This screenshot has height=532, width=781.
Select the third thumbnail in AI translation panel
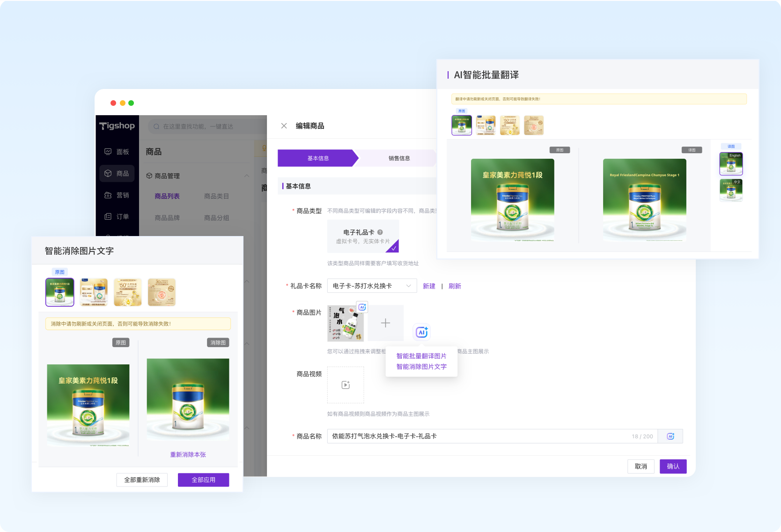[510, 125]
